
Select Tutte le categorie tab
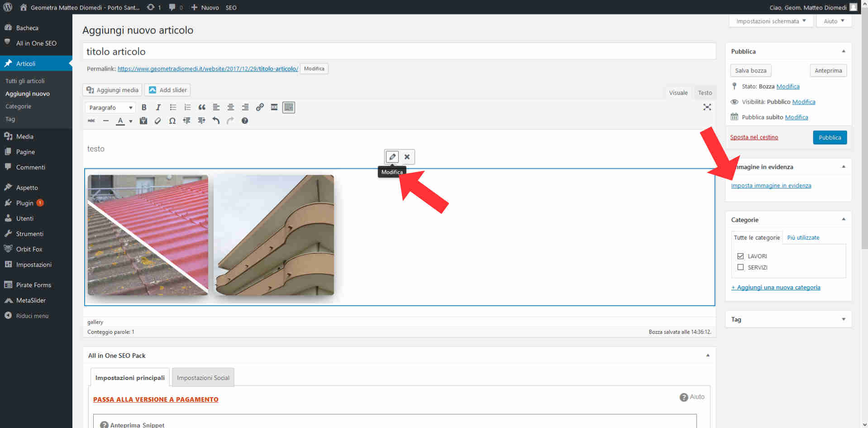click(x=757, y=237)
